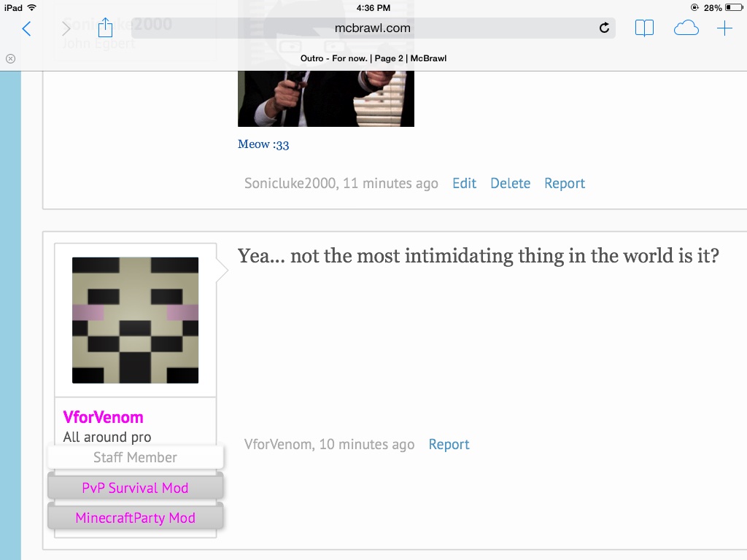Open the Bookmarks book icon
Viewport: 747px width, 560px height.
644,28
